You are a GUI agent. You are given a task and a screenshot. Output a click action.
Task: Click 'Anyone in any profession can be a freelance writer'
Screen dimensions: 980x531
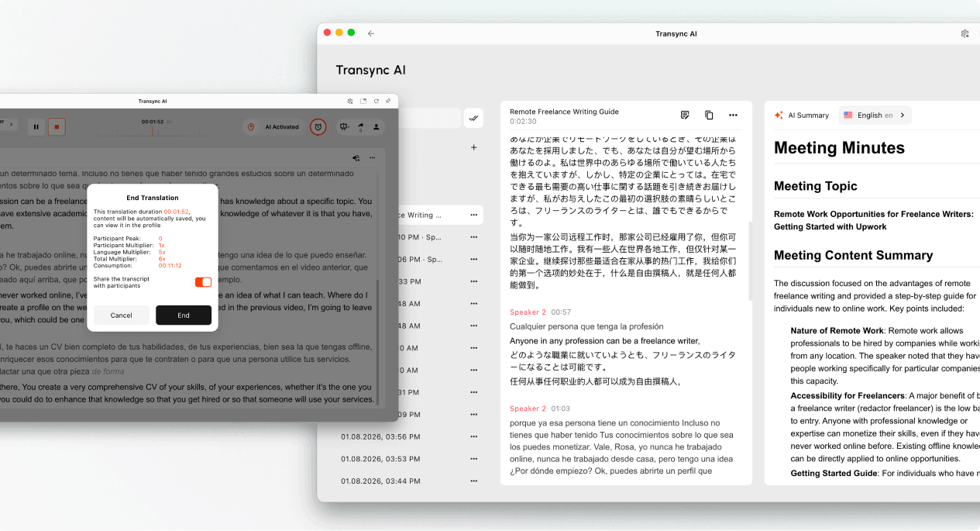point(605,340)
